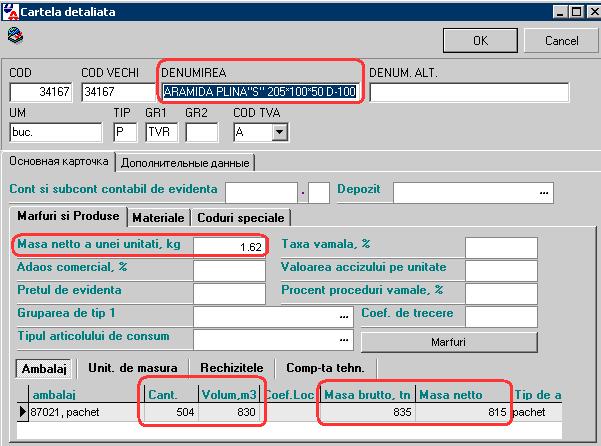
Task: Click the Masa netto column header
Action: [463, 395]
